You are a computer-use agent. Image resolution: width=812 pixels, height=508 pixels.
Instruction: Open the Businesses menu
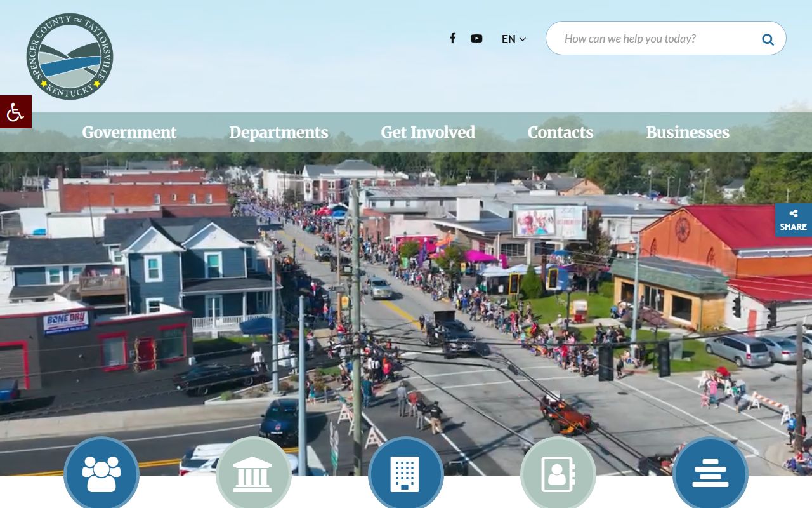(x=688, y=132)
